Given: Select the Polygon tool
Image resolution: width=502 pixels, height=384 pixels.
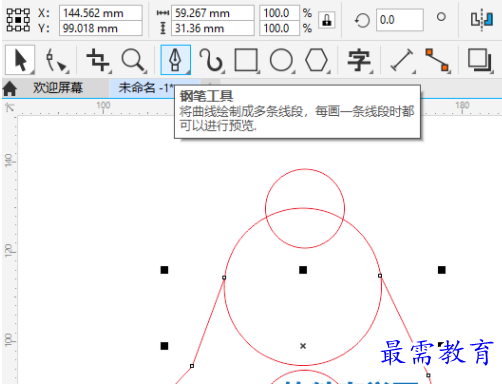Looking at the screenshot, I should coord(316,60).
